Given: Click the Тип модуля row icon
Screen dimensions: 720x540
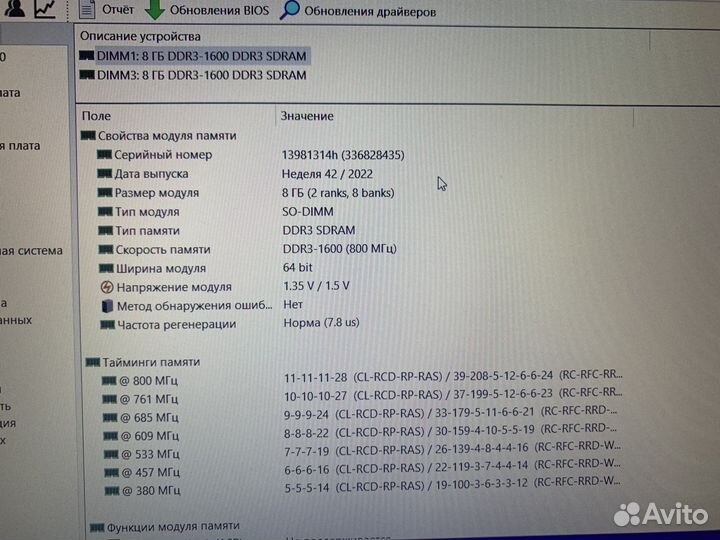Looking at the screenshot, I should click(x=106, y=211).
